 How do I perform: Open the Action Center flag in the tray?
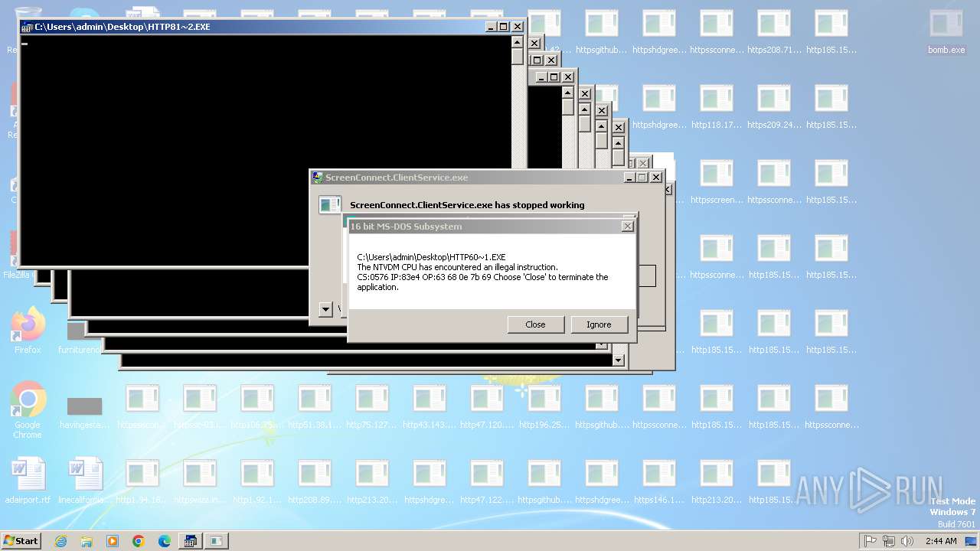pos(871,541)
